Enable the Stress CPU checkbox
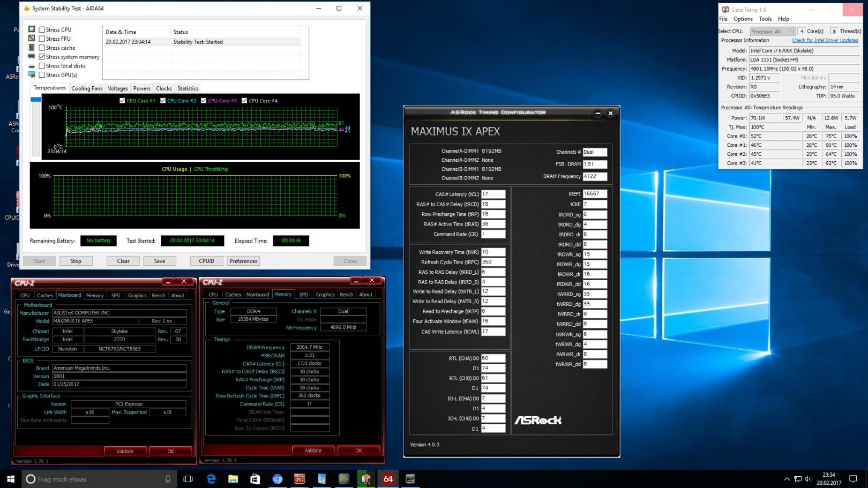 (42, 30)
